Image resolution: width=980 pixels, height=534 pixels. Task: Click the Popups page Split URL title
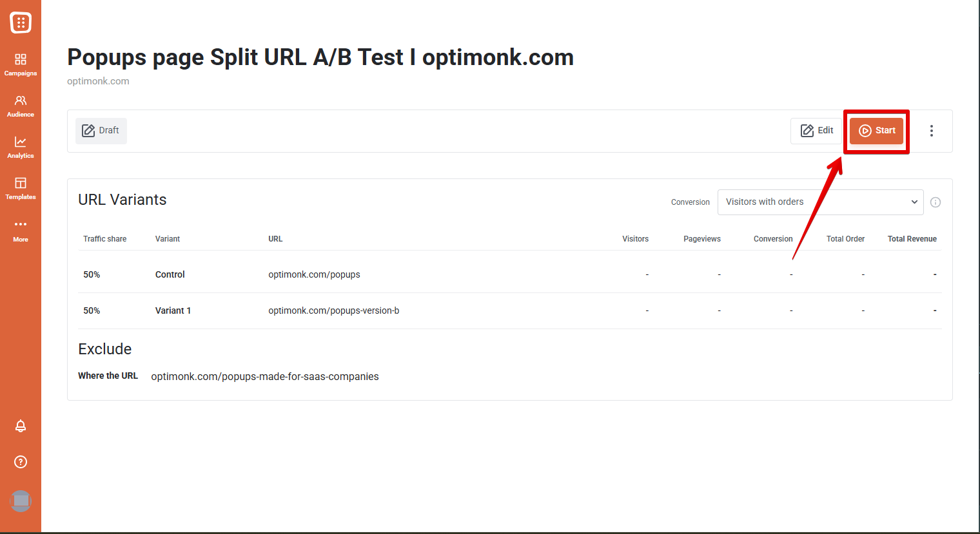tap(320, 57)
